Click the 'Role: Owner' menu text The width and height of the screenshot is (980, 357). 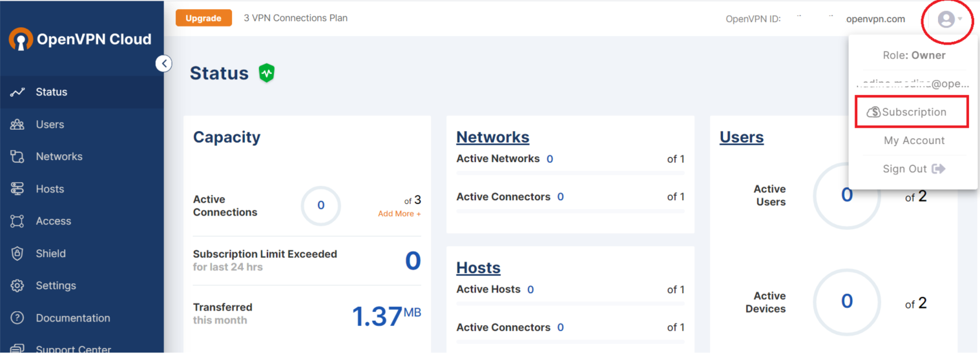[x=914, y=55]
